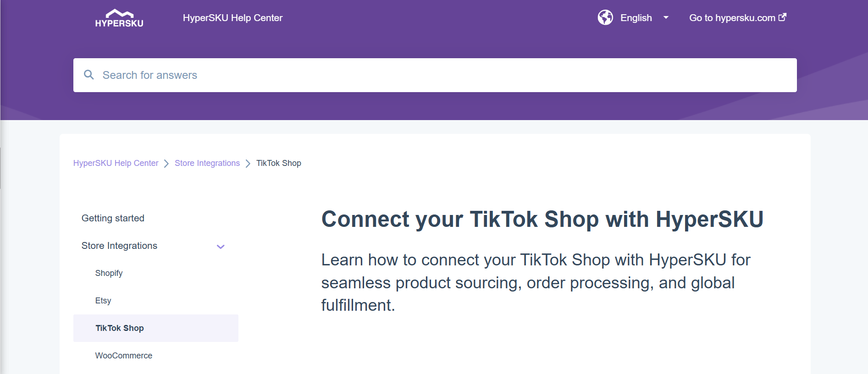Click the globe language icon
This screenshot has width=868, height=374.
point(605,17)
